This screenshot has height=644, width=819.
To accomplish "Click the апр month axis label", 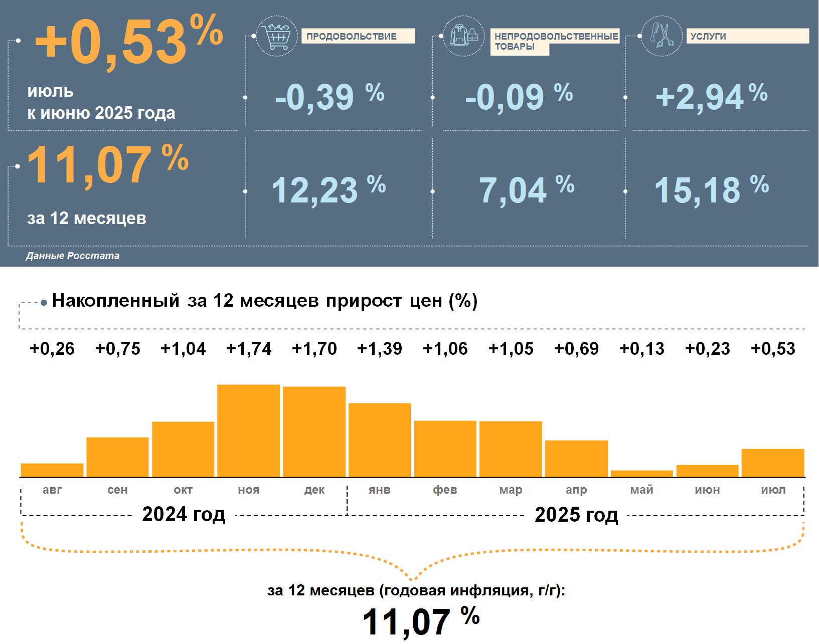I will pyautogui.click(x=576, y=490).
